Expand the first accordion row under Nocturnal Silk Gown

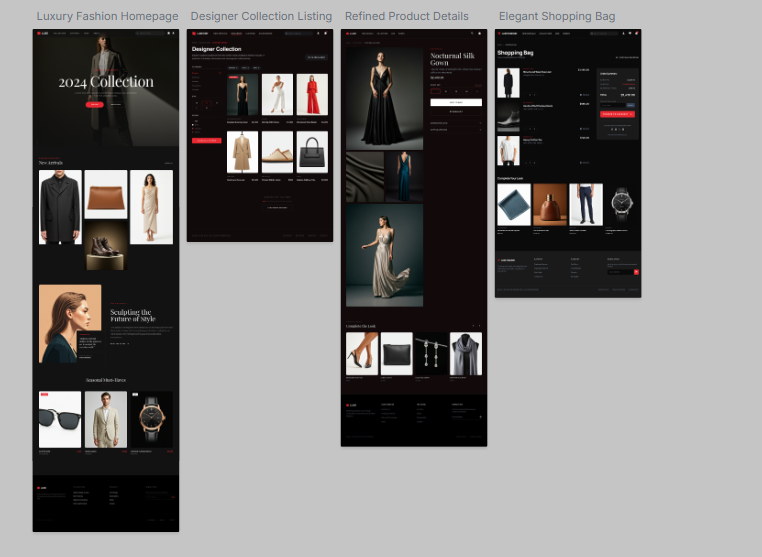coord(456,122)
